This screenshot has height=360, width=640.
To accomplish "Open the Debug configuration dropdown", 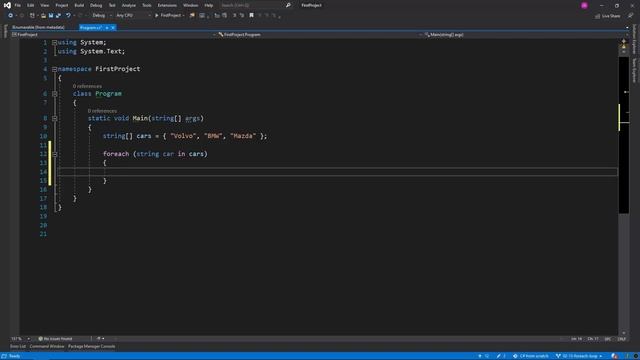I will point(102,16).
